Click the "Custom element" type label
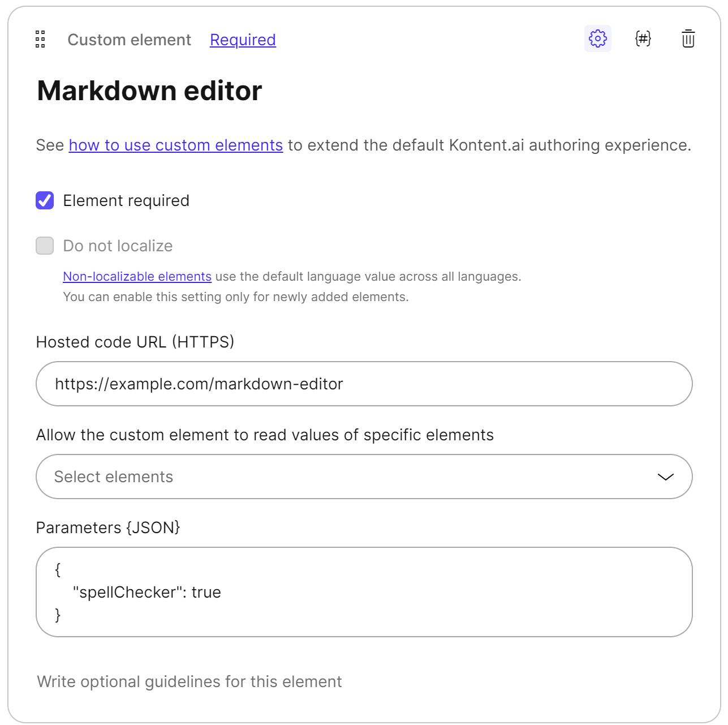The image size is (728, 725). 129,40
